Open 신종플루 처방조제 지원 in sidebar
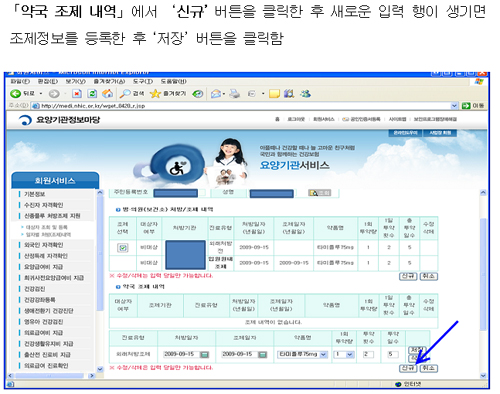This screenshot has height=394, width=500. point(52,216)
